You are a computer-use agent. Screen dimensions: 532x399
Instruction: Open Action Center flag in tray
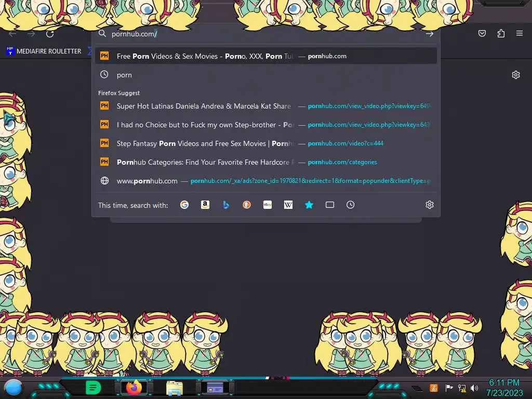[449, 388]
